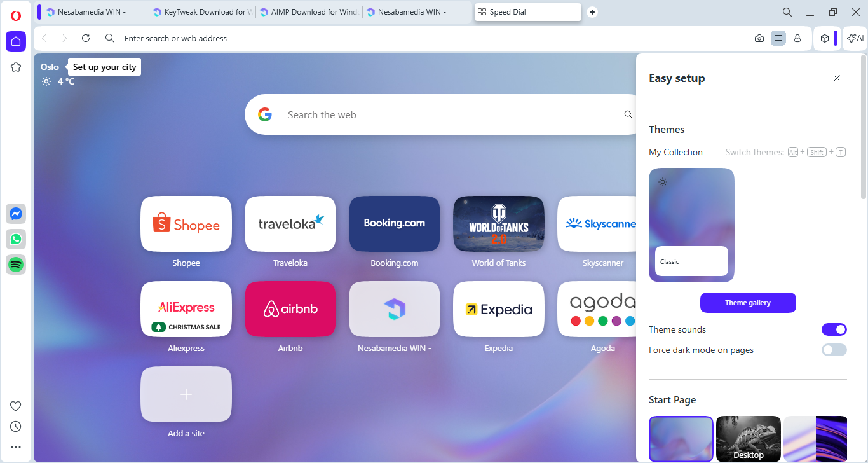This screenshot has height=463, width=868.
Task: Switch to the KeyTweak Download tab
Action: point(201,12)
